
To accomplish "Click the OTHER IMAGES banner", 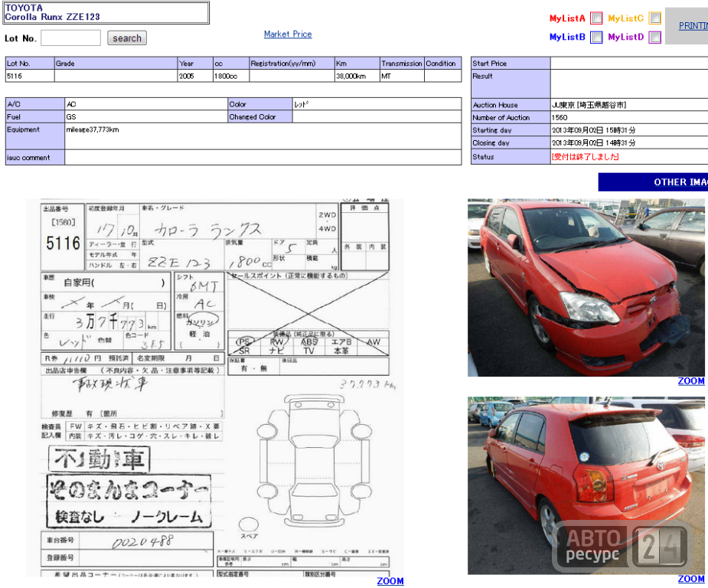I will coord(653,182).
